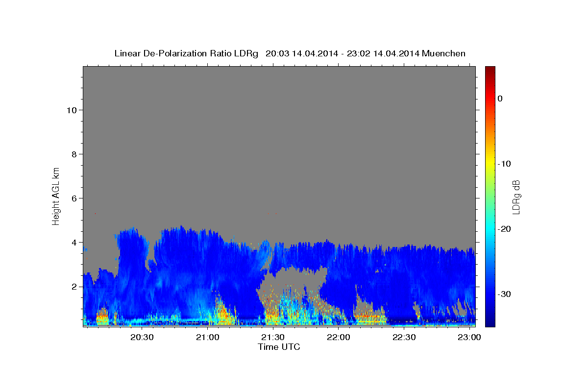
Task: Click the height tick label '10'
Action: pyautogui.click(x=71, y=110)
